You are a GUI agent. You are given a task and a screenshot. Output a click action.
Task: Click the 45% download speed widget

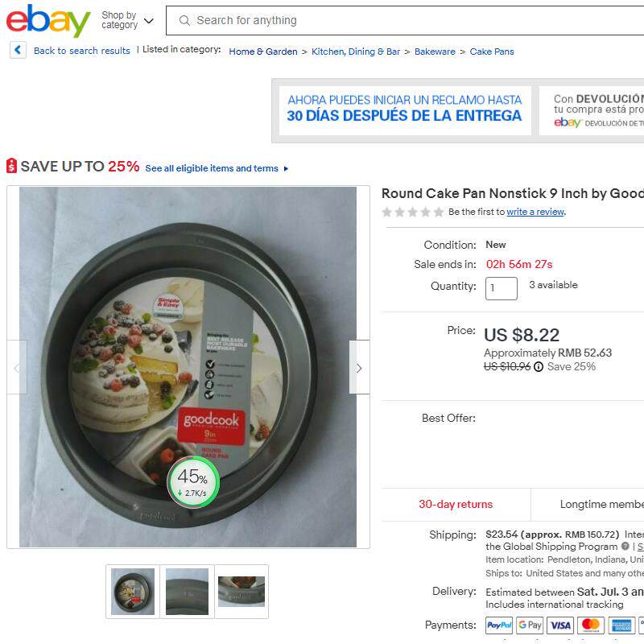193,482
